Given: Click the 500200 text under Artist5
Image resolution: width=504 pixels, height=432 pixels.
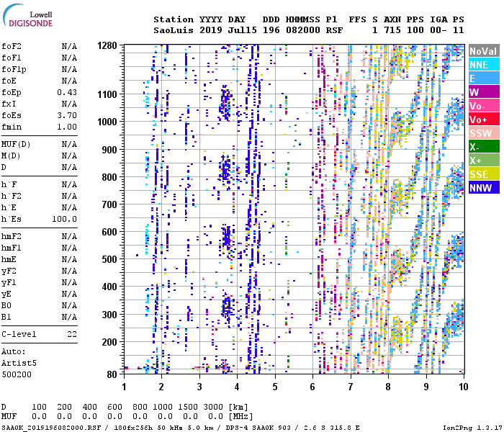Looking at the screenshot, I should pos(17,374).
